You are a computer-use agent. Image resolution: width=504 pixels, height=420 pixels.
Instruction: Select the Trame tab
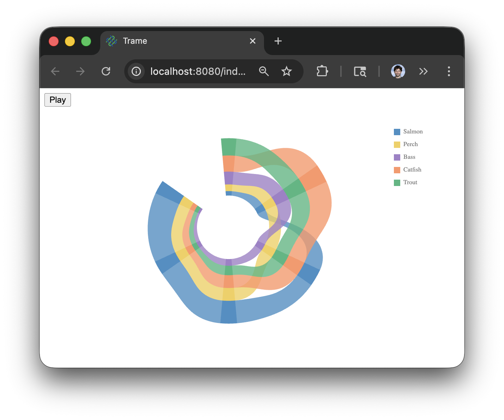182,41
